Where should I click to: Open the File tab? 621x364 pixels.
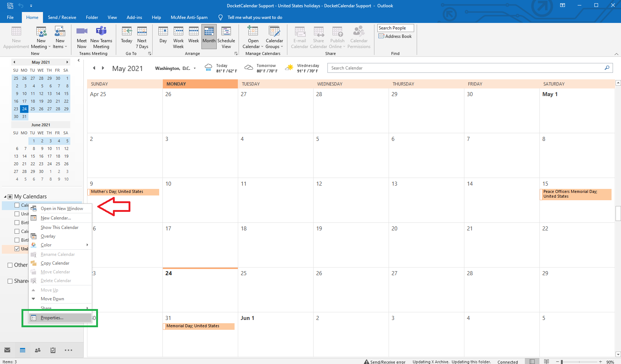tap(10, 17)
